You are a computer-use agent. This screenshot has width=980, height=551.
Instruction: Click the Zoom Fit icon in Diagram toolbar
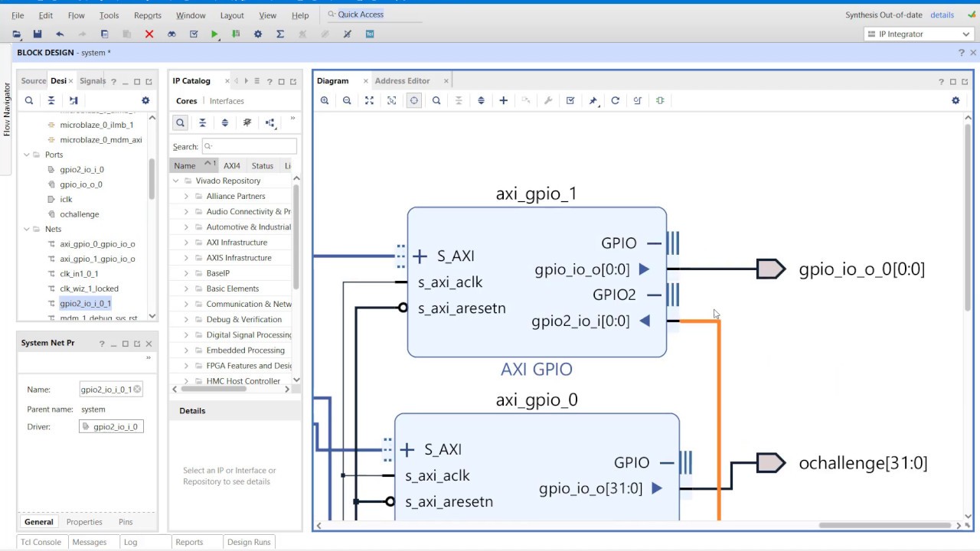[369, 100]
